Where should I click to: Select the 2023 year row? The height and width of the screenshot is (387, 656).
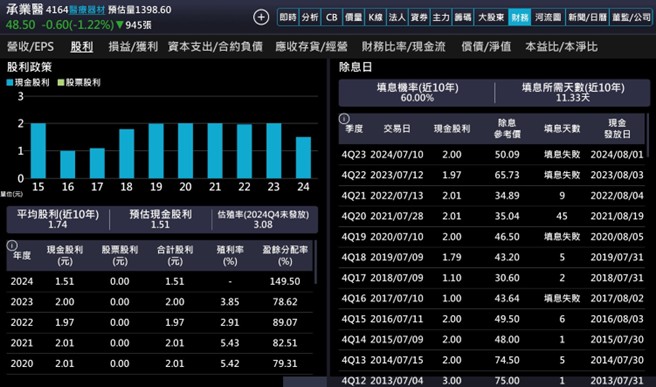159,302
